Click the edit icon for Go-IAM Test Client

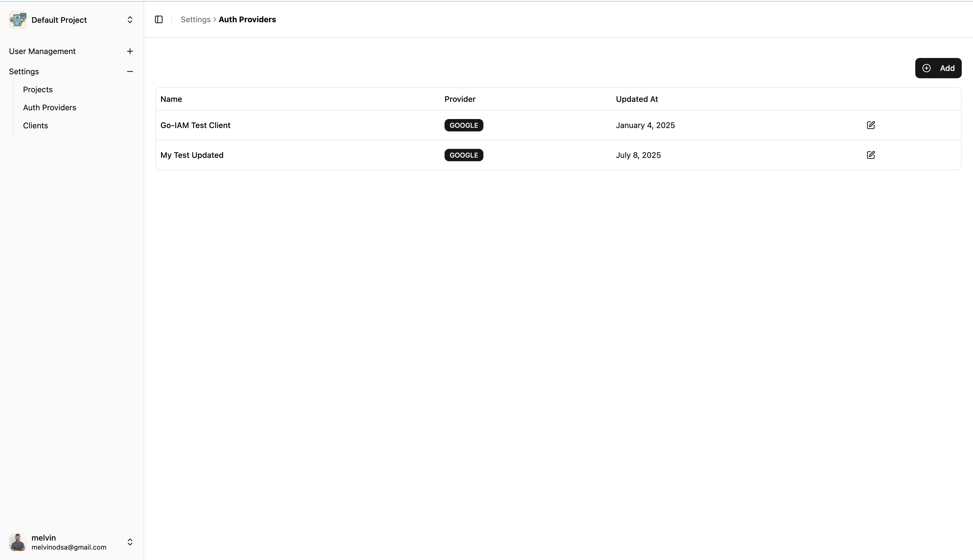871,125
